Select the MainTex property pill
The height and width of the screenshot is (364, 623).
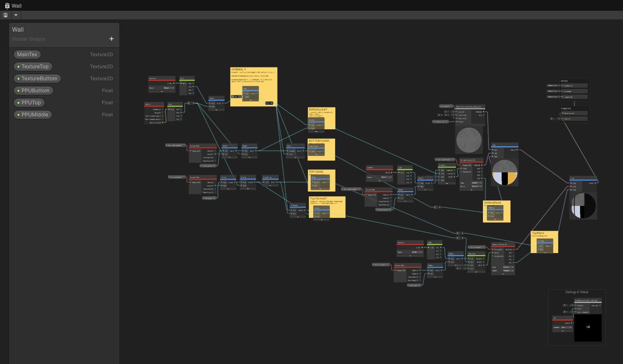pos(28,55)
